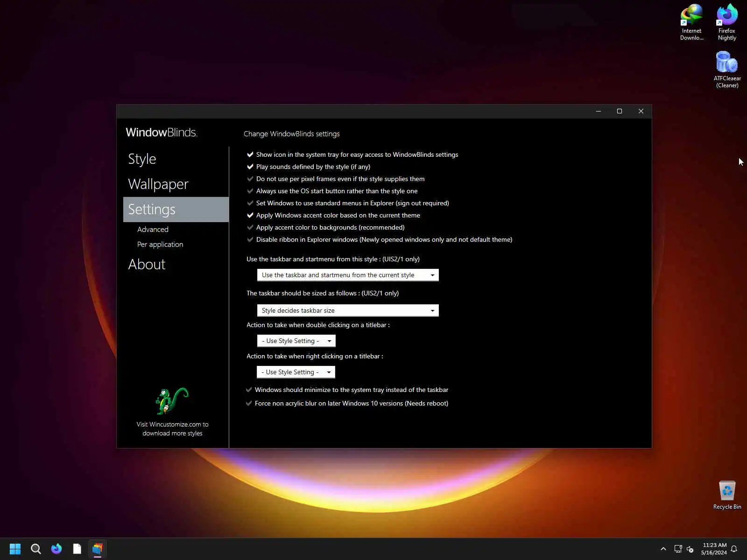Minimize the WindowBlinds window
This screenshot has height=560, width=747.
coord(598,111)
